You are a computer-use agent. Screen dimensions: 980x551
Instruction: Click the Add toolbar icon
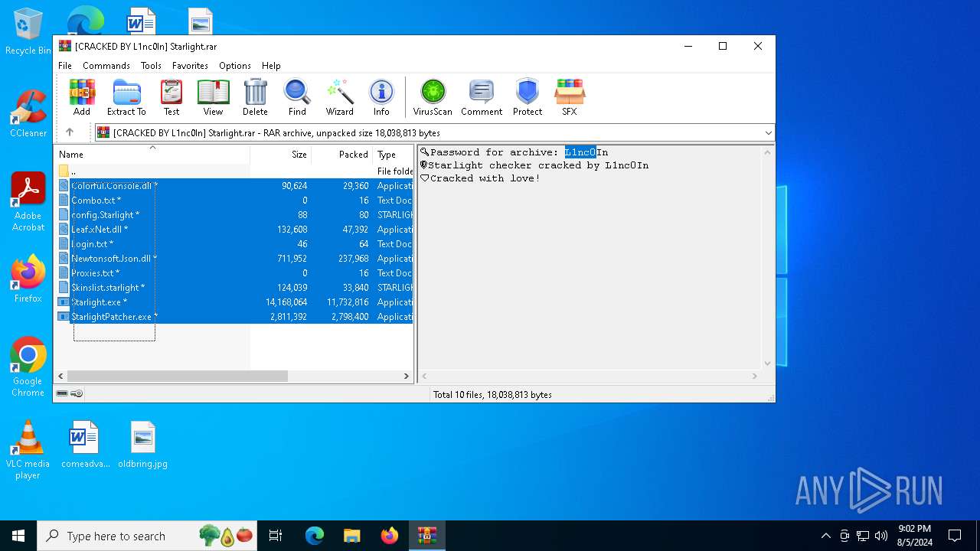82,97
